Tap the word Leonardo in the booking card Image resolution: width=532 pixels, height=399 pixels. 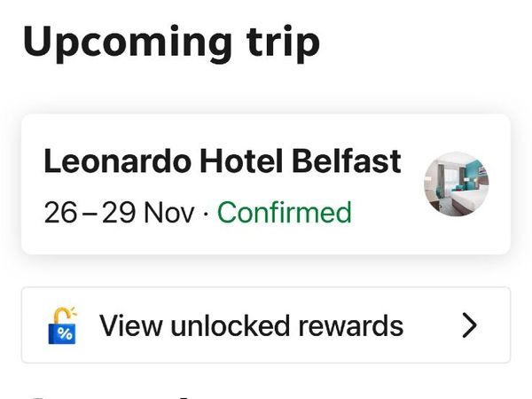click(x=117, y=161)
